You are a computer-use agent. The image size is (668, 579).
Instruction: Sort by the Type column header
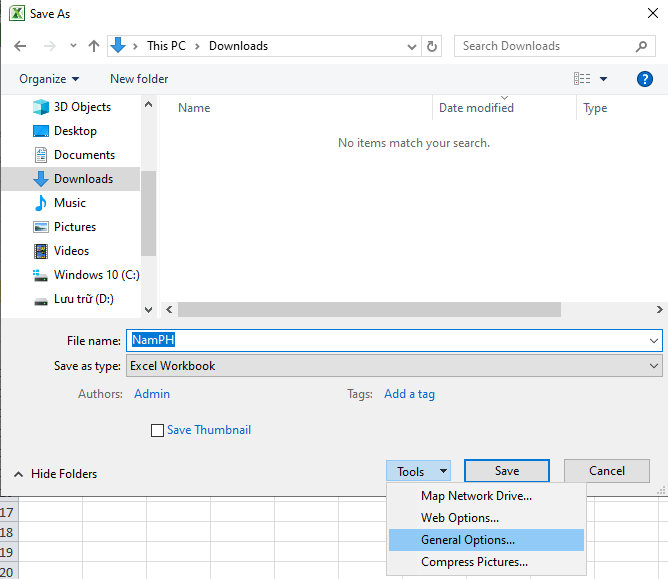595,108
